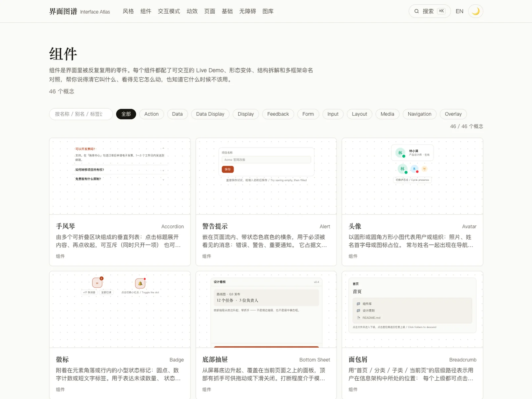This screenshot has width=532, height=399.
Task: Click the 组件库 folder icon in breadcrumb demo
Action: coord(358,304)
